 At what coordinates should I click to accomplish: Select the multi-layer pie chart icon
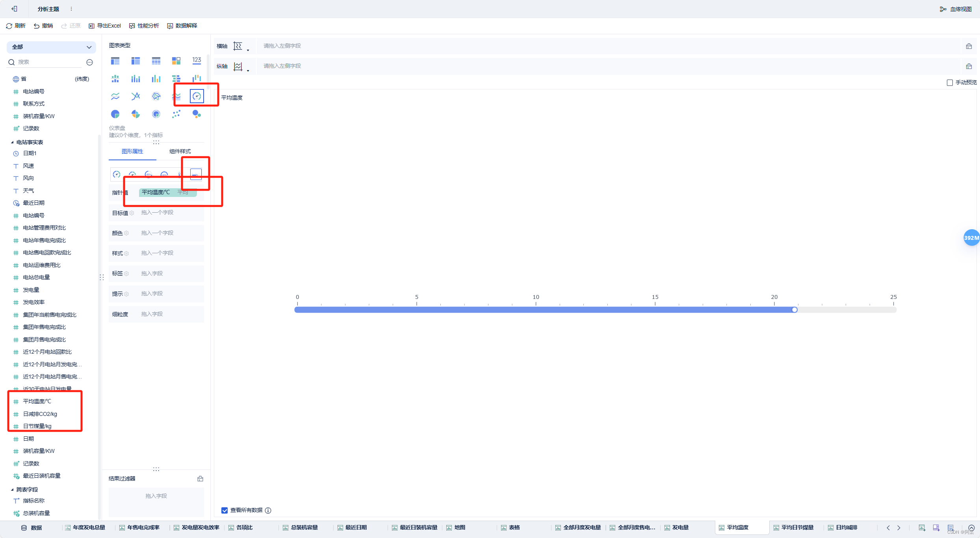point(156,114)
